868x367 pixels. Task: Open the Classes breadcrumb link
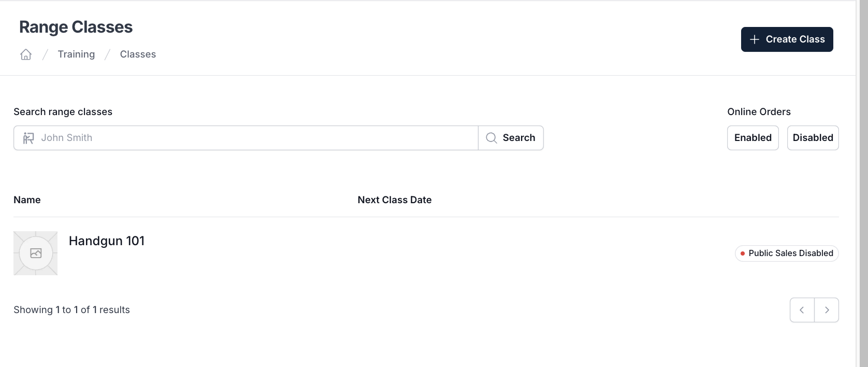pos(138,54)
